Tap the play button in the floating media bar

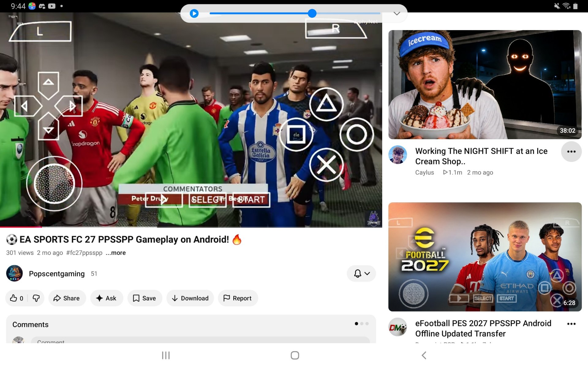[x=194, y=13]
